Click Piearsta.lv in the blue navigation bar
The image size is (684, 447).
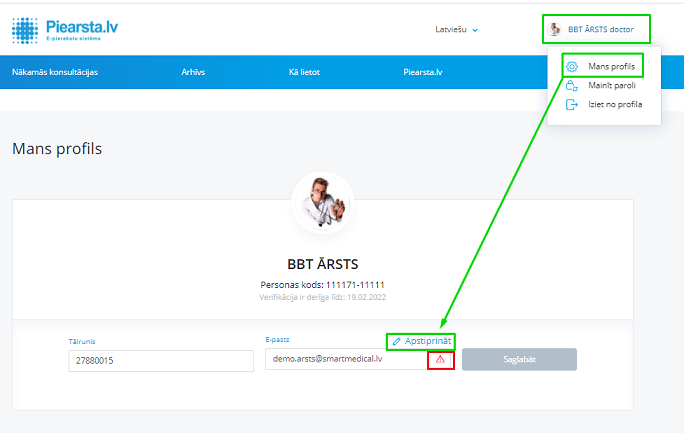[x=423, y=73]
